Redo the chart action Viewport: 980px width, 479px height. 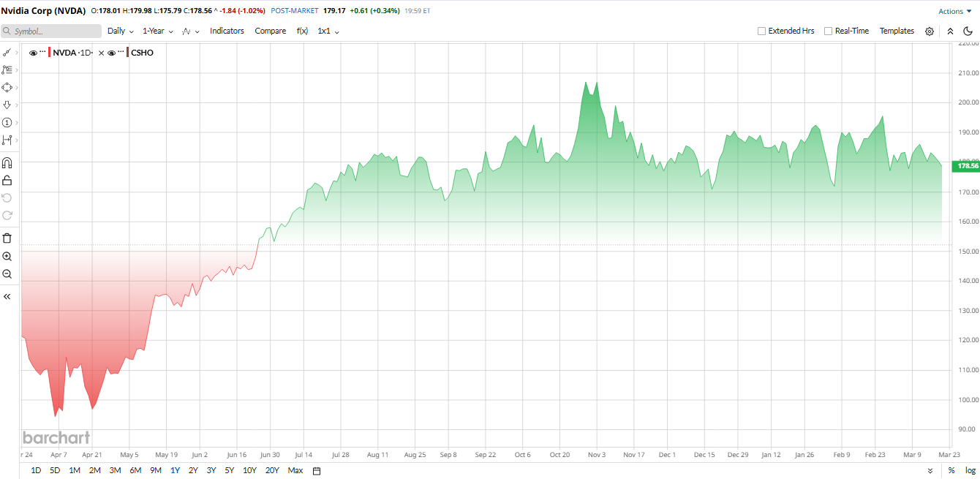pos(7,215)
